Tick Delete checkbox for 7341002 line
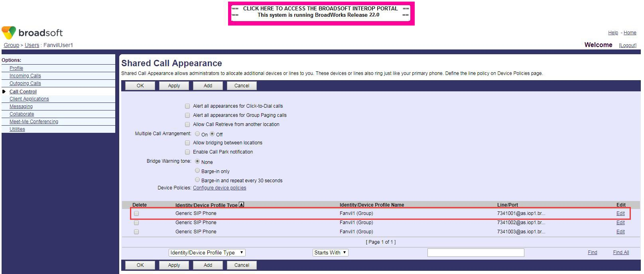 (136, 223)
